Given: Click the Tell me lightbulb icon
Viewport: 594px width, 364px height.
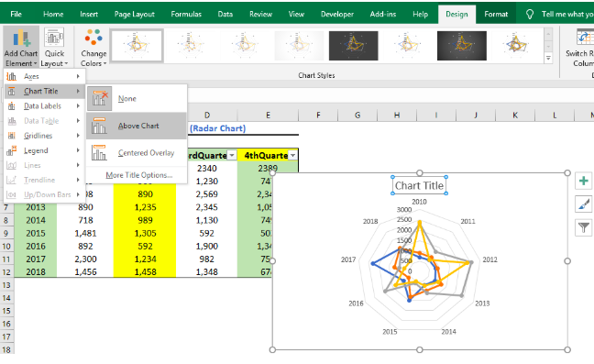Looking at the screenshot, I should (x=530, y=15).
